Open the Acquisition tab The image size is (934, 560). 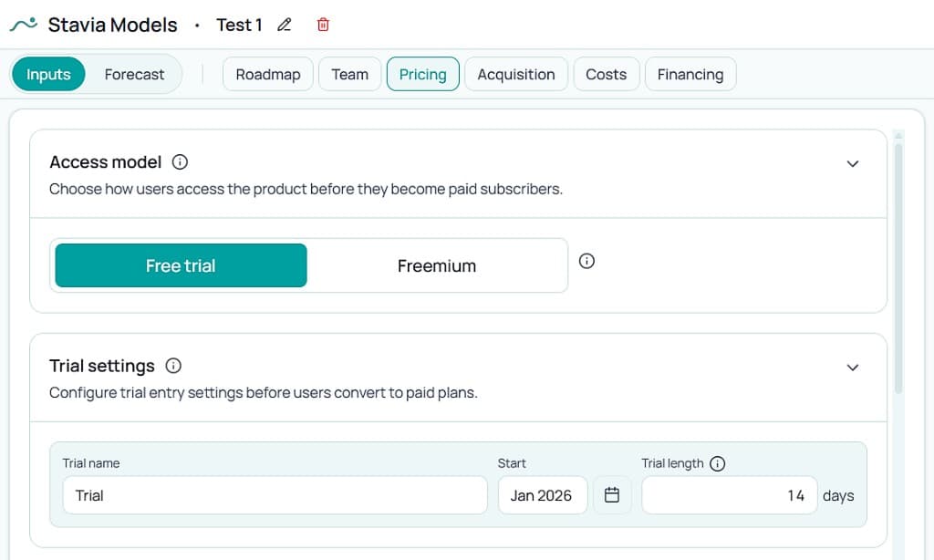pos(516,74)
